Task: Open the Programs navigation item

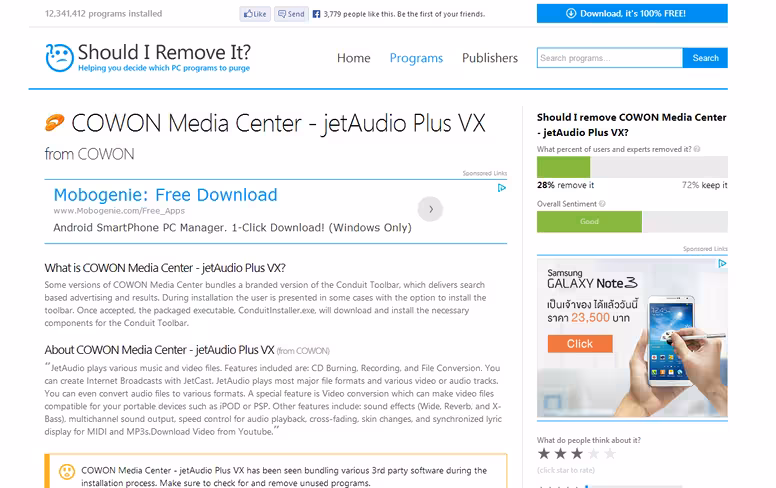Action: pyautogui.click(x=416, y=58)
